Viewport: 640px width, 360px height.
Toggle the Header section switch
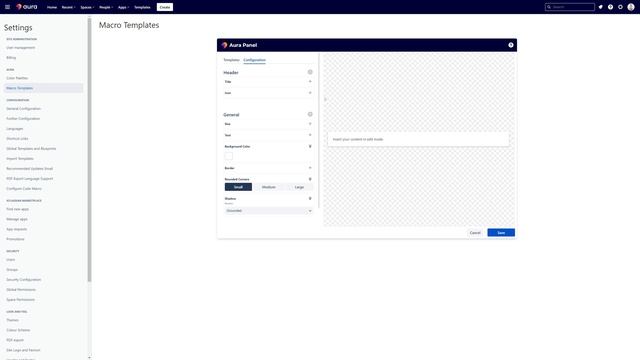[x=310, y=72]
